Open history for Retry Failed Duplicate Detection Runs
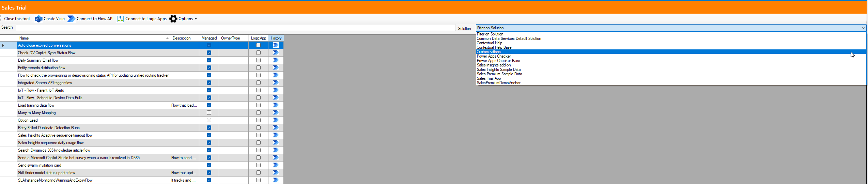 click(276, 128)
